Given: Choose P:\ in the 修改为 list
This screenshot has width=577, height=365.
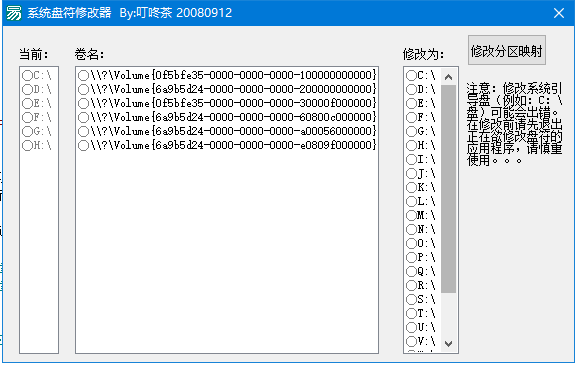Looking at the screenshot, I should coord(421,257).
